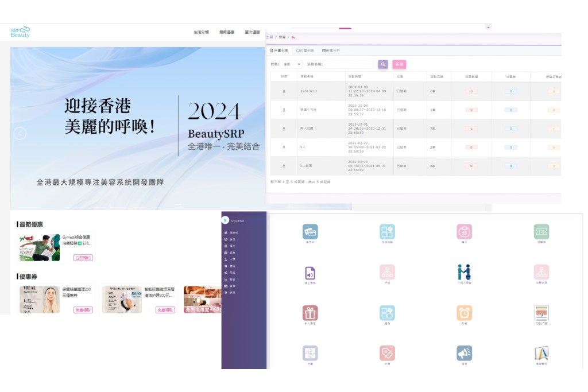
Task: Open the membership card icon
Action: [310, 231]
